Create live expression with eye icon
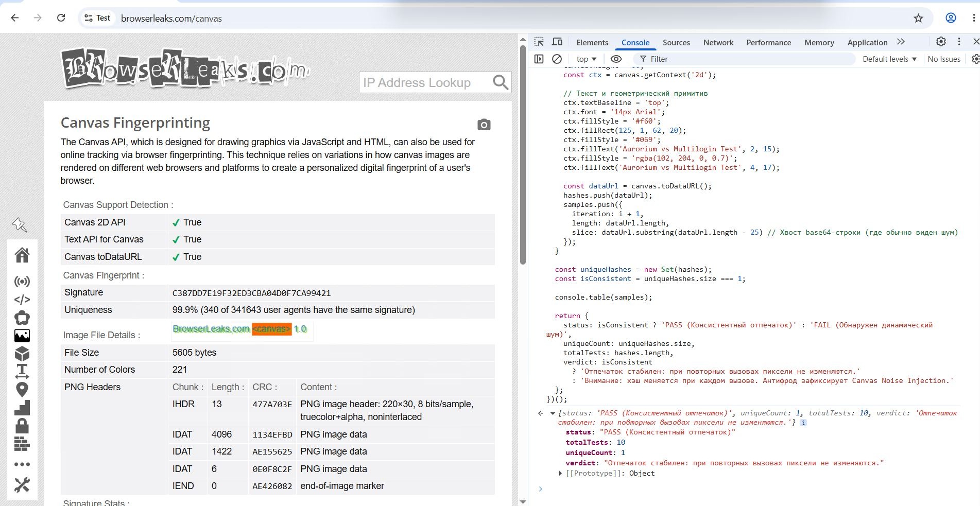The image size is (980, 506). [616, 59]
